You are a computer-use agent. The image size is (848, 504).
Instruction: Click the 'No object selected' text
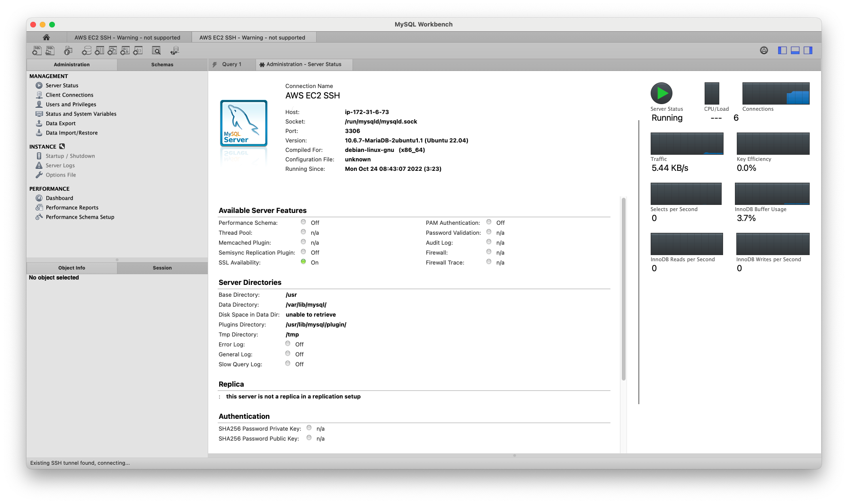point(54,278)
